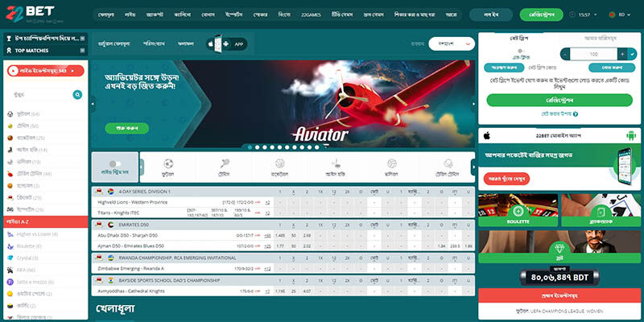
Task: Collapse the TOP MATCHES panel square toggle
Action: click(83, 51)
